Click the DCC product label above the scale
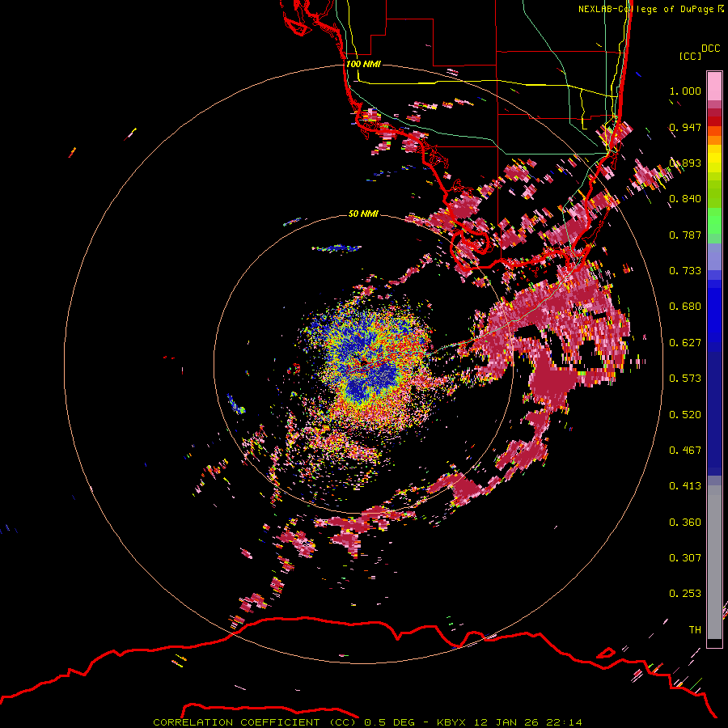Viewport: 728px width, 728px height. pos(711,49)
